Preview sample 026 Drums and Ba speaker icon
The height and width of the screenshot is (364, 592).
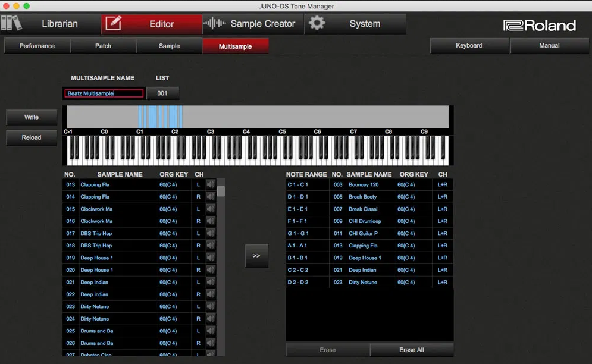[211, 343]
